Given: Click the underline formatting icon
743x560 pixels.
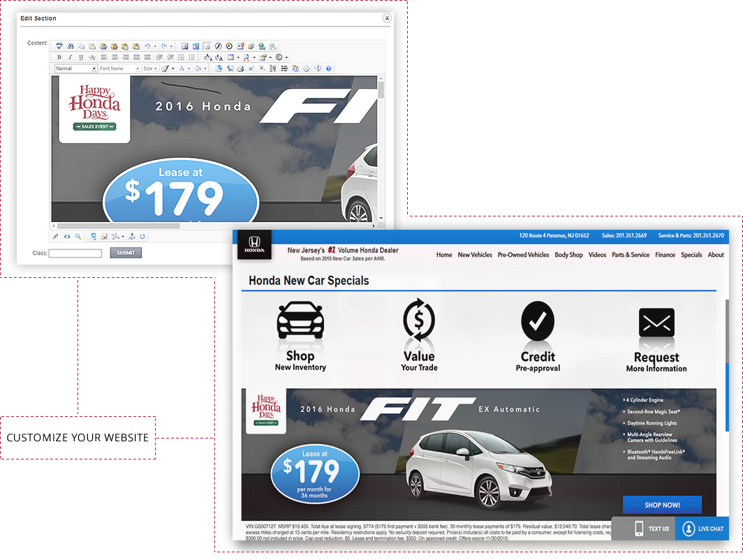Looking at the screenshot, I should (x=81, y=57).
